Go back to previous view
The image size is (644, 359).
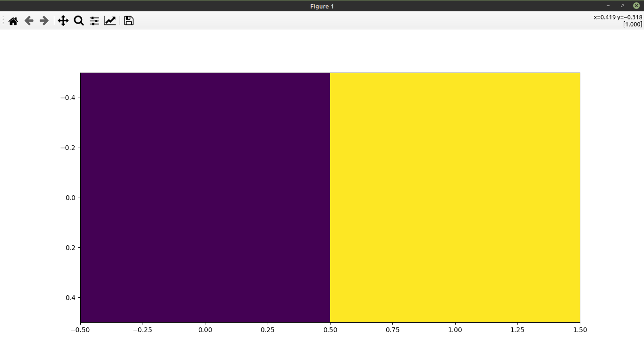(29, 21)
